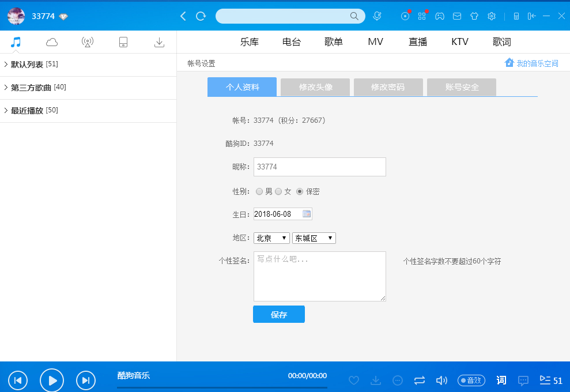
Task: Open the user avatar profile picture
Action: click(x=16, y=16)
